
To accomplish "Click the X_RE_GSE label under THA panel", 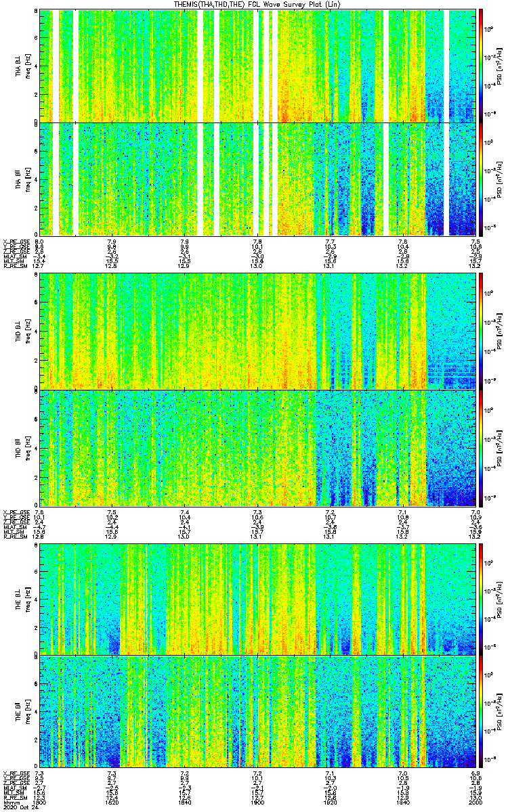I will click(14, 241).
